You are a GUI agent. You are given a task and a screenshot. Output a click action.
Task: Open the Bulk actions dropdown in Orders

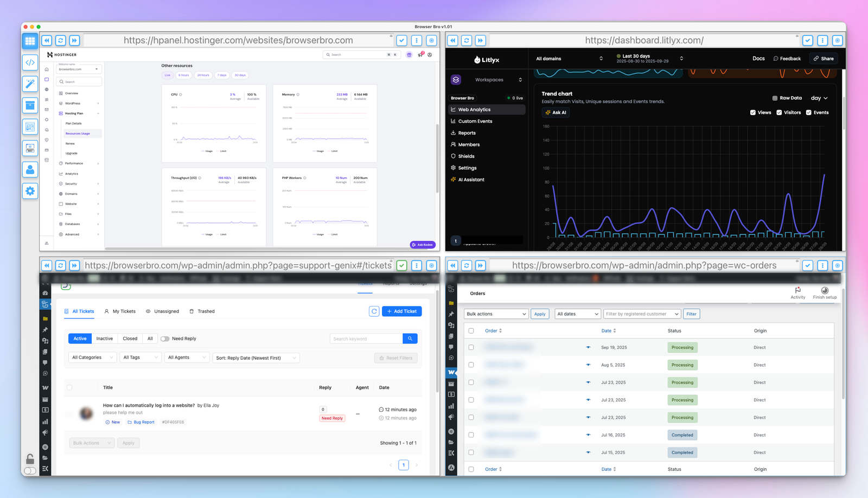[x=496, y=314]
